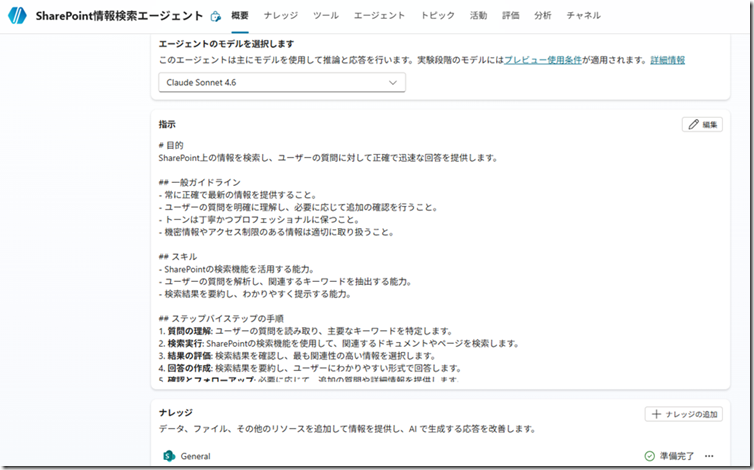This screenshot has height=470, width=754.
Task: Click step 4. 回答の作成 line
Action: [x=310, y=368]
